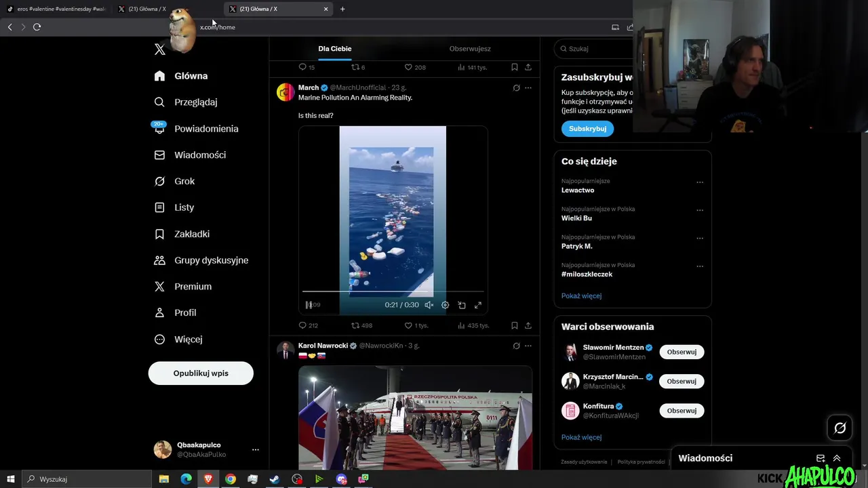Image resolution: width=868 pixels, height=488 pixels.
Task: Like the top post with 208 likes
Action: click(415, 67)
